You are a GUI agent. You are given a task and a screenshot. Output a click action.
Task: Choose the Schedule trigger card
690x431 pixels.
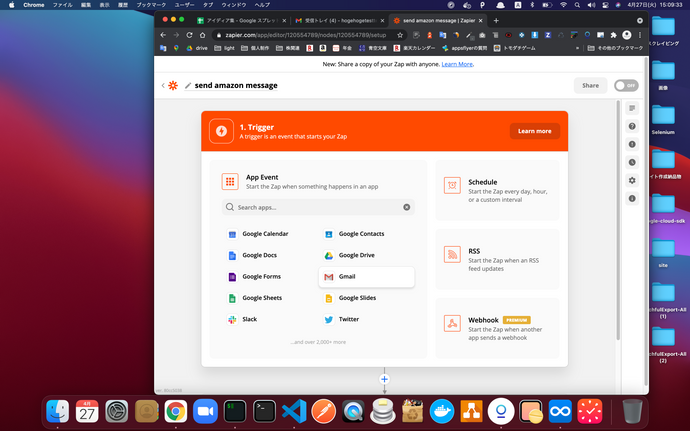(497, 190)
